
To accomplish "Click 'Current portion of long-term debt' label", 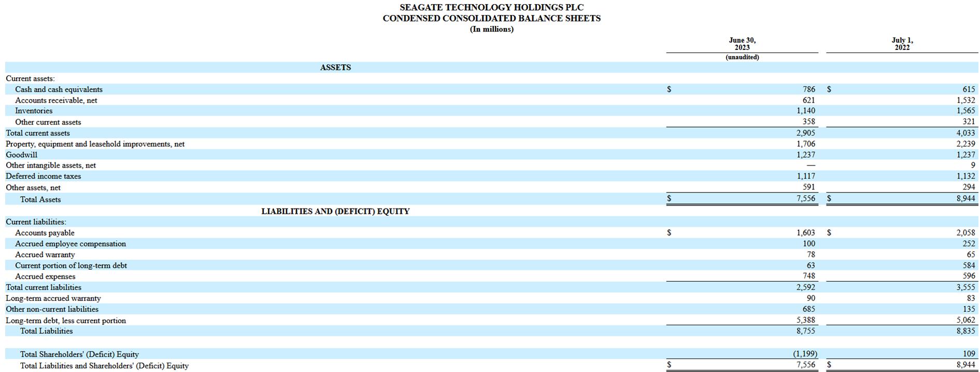I will [x=71, y=265].
